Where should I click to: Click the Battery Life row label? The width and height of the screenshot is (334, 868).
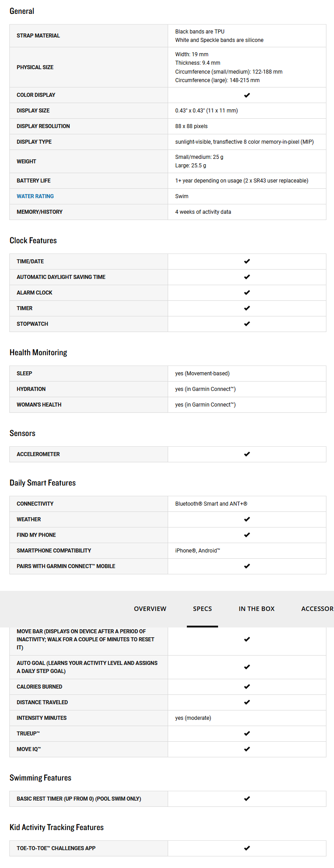pyautogui.click(x=33, y=181)
